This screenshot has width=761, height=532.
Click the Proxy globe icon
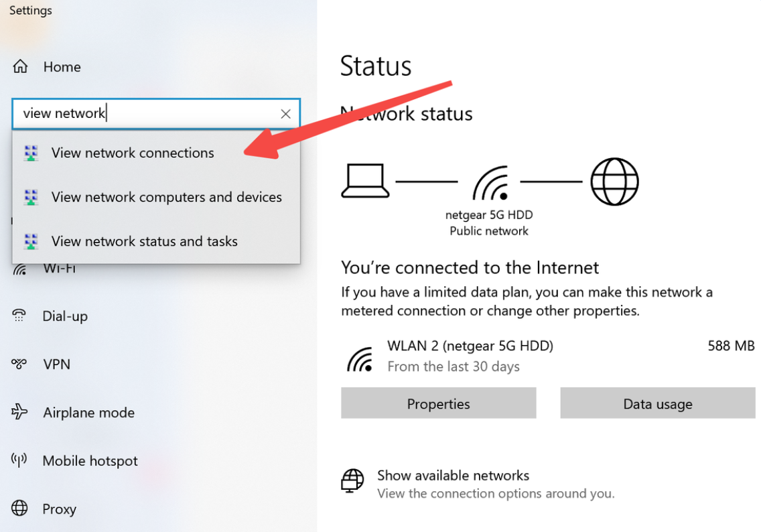tap(19, 509)
